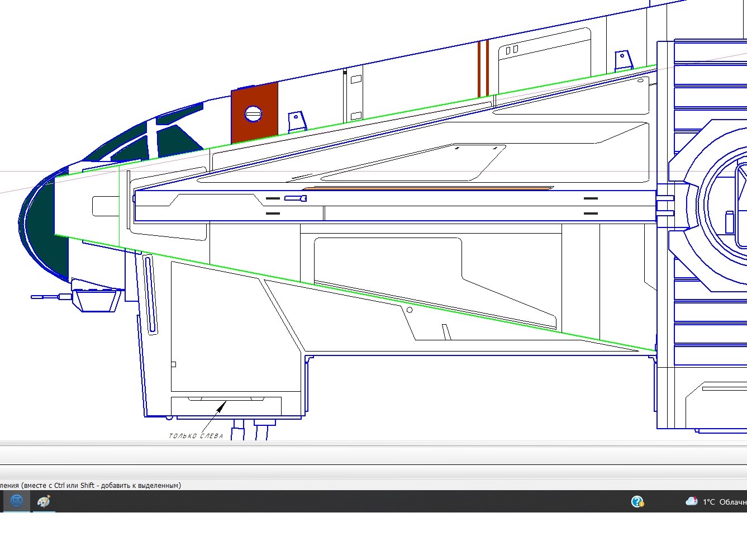Open the weather widget showing 1°C

(x=716, y=501)
